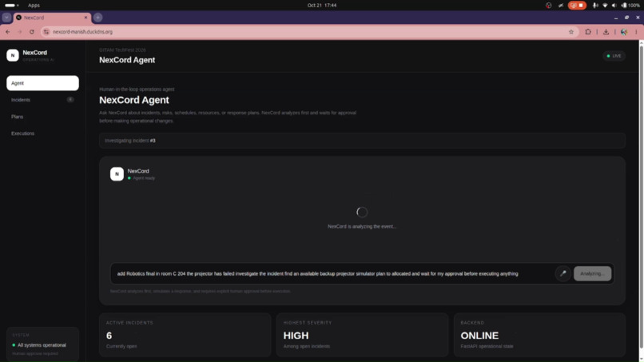644x362 pixels.
Task: Click the screen recording indicator in top bar
Action: 577,6
